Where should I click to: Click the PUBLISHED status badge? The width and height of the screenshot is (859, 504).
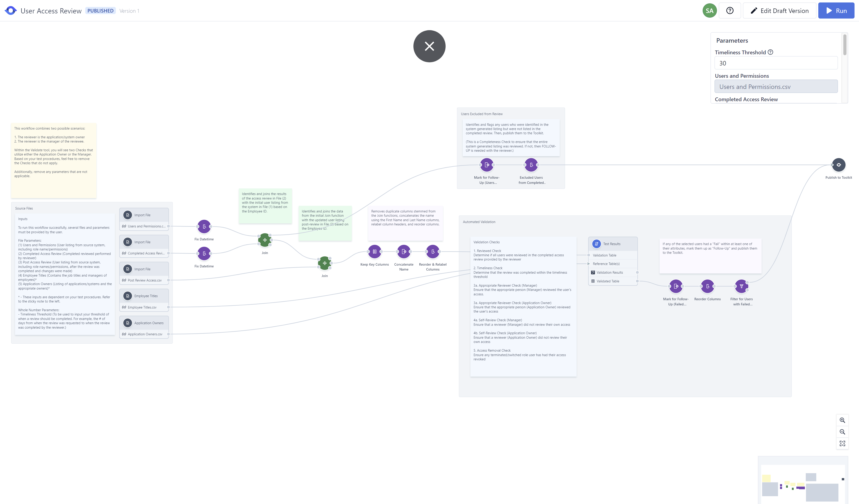(x=100, y=10)
